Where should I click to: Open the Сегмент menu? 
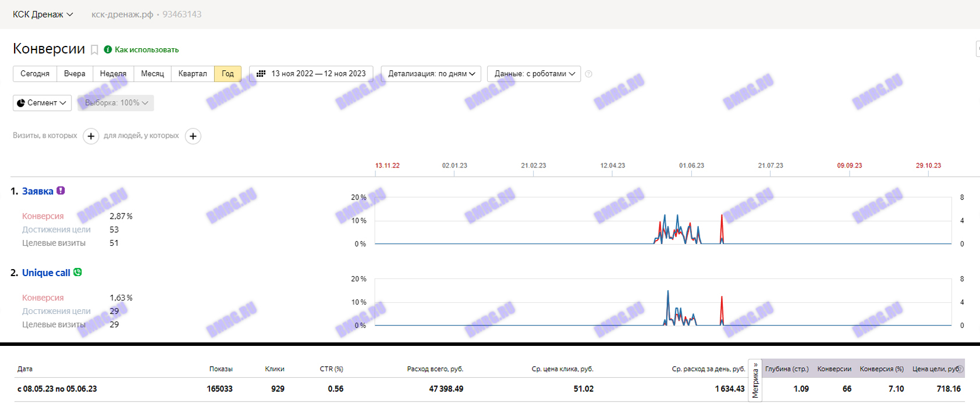coord(42,103)
